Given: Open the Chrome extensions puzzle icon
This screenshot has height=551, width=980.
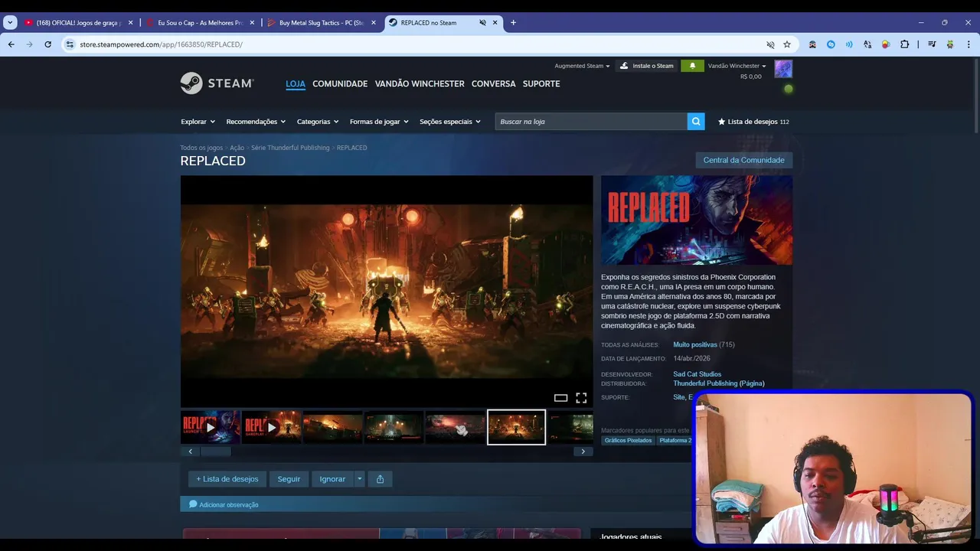Looking at the screenshot, I should [x=904, y=44].
